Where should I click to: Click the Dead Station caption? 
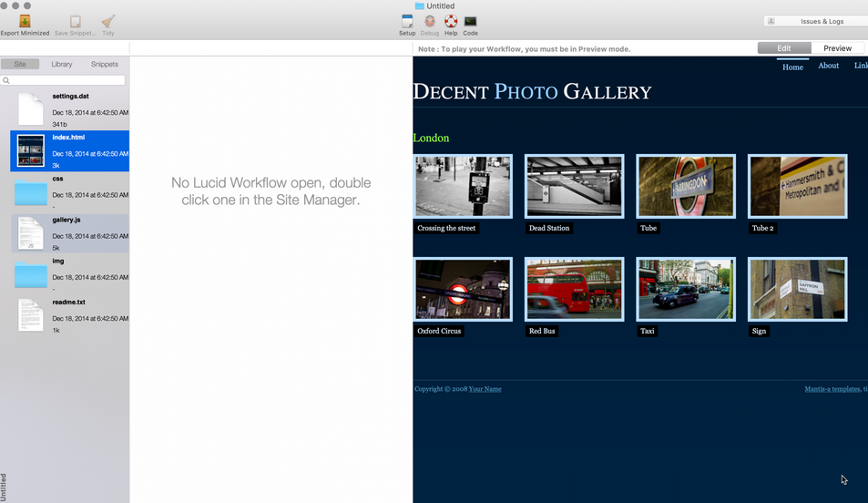(x=549, y=228)
